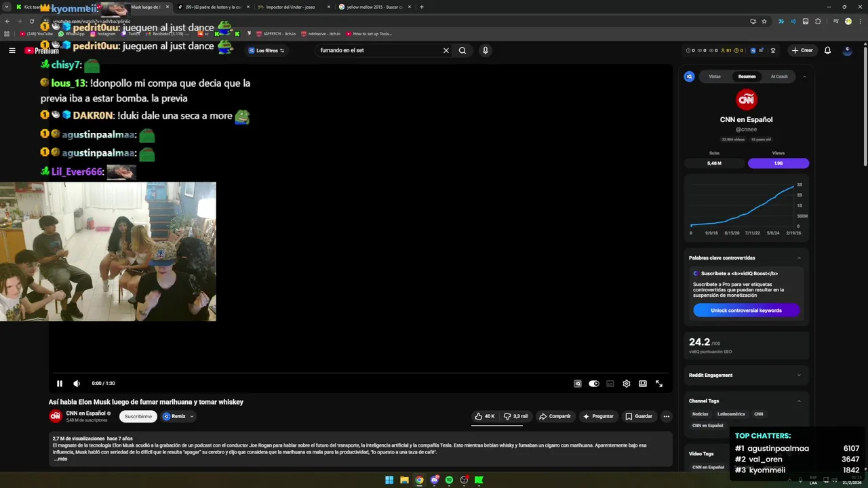Screen dimensions: 868x488
Task: Open the WhatsApp bookmark
Action: click(71, 34)
